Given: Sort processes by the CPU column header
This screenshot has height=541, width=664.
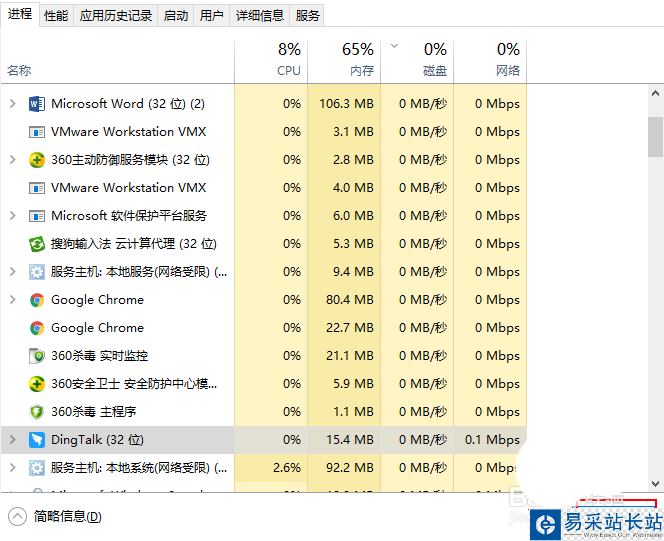Looking at the screenshot, I should pos(271,60).
